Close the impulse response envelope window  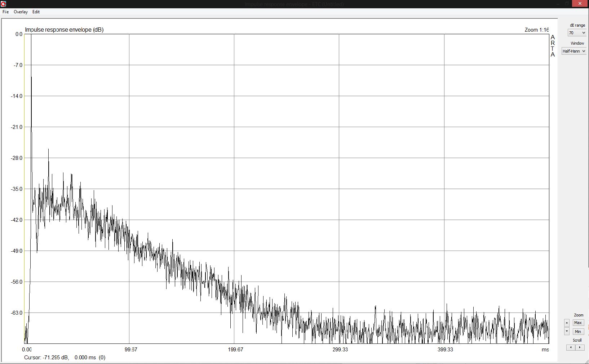pyautogui.click(x=580, y=4)
